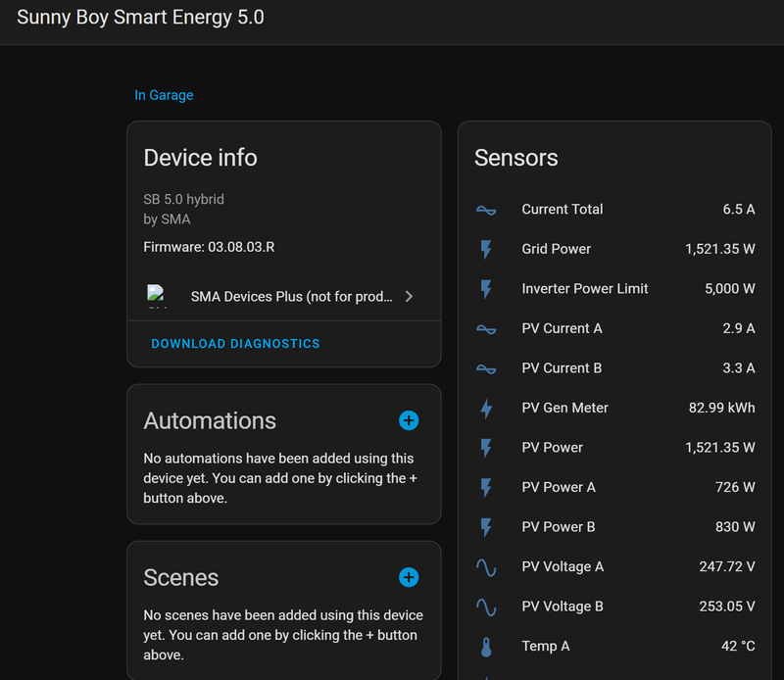The height and width of the screenshot is (680, 784).
Task: Click the 82.99 kWh value
Action: coord(722,408)
